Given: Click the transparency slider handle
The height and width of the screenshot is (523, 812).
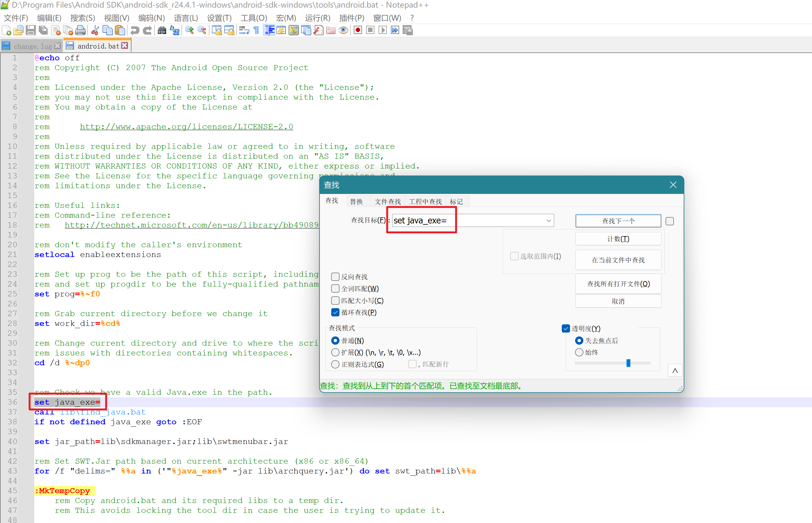Looking at the screenshot, I should point(628,363).
